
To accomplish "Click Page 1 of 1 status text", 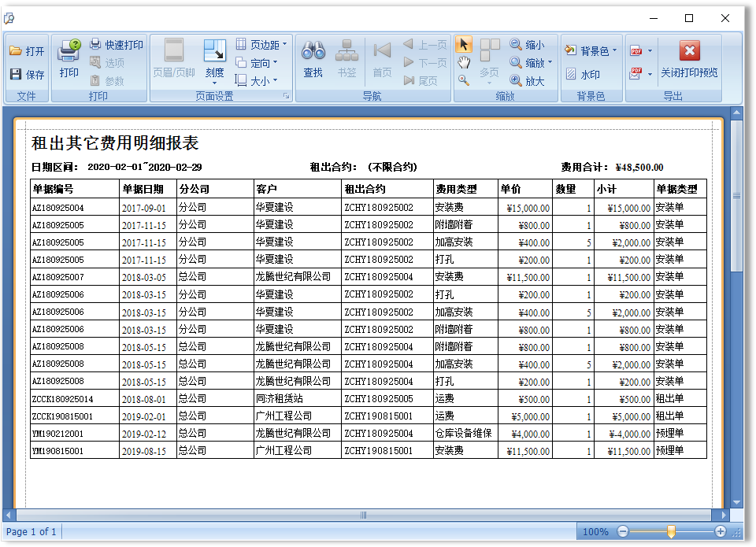I will [x=31, y=531].
